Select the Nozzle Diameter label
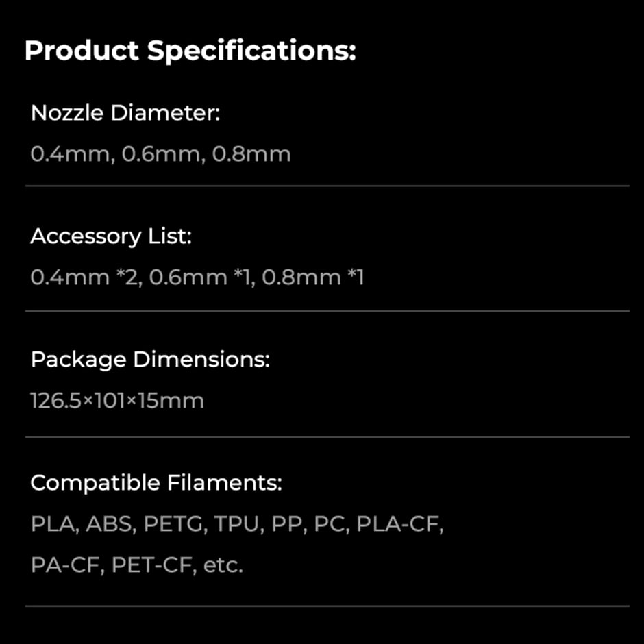Screen dimensions: 644x644 [x=125, y=113]
